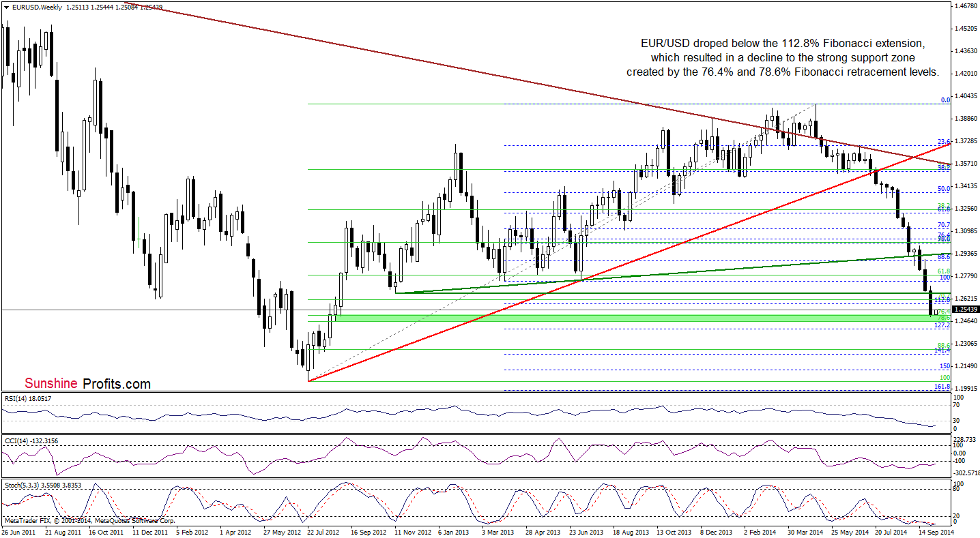Click the Stoch(5,3,3) indicator label
Viewport: 980px width, 538px height.
(x=43, y=485)
